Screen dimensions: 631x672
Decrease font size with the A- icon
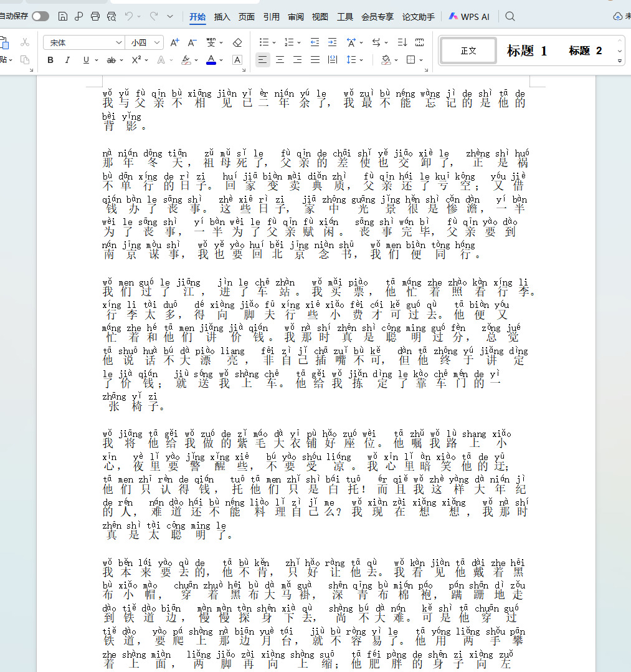pyautogui.click(x=192, y=42)
